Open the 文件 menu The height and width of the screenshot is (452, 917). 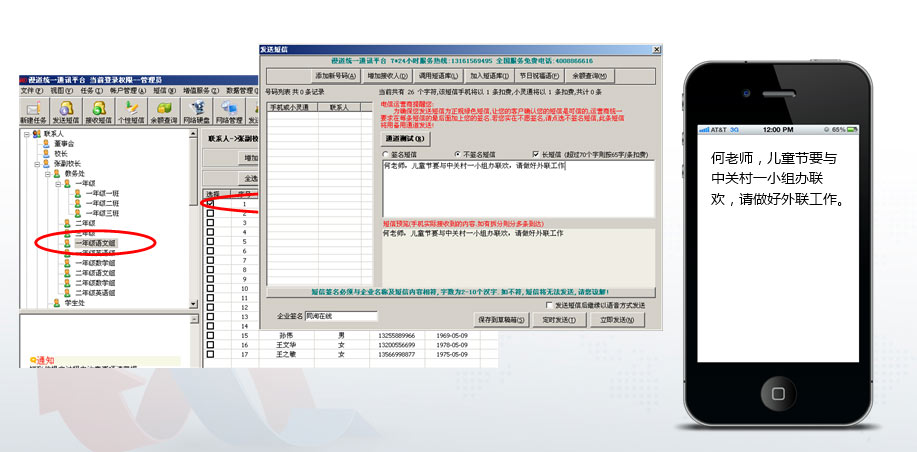[28, 91]
